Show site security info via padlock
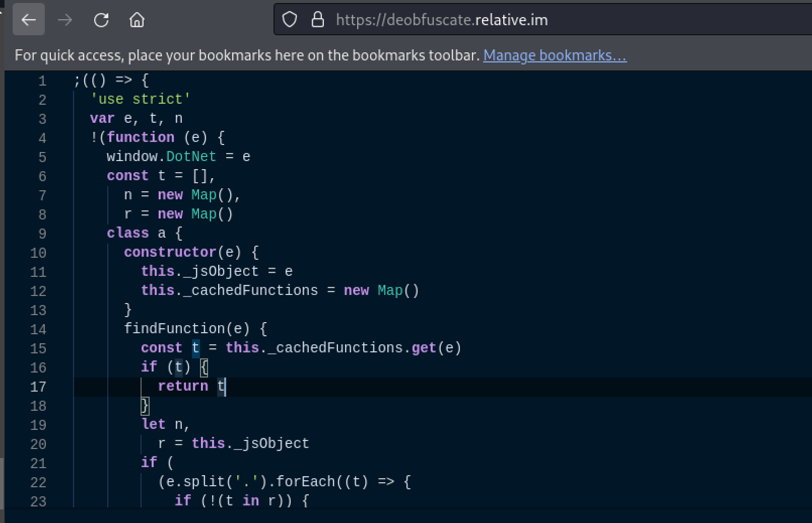The image size is (812, 523). [x=317, y=20]
